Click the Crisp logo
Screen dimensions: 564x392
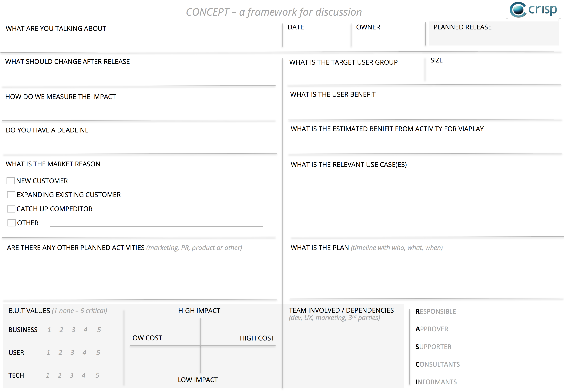(x=533, y=10)
